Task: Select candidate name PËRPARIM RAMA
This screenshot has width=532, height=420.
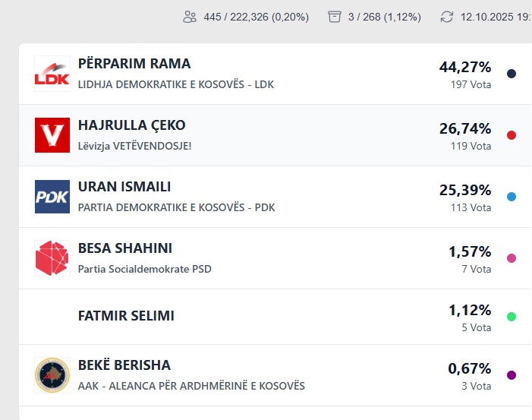Action: pyautogui.click(x=134, y=64)
